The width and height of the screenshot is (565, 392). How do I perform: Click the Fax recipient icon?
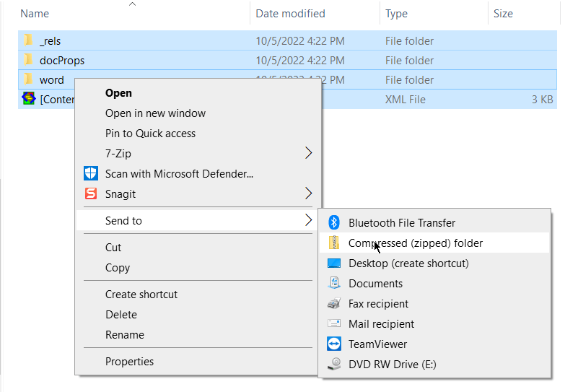tap(334, 303)
